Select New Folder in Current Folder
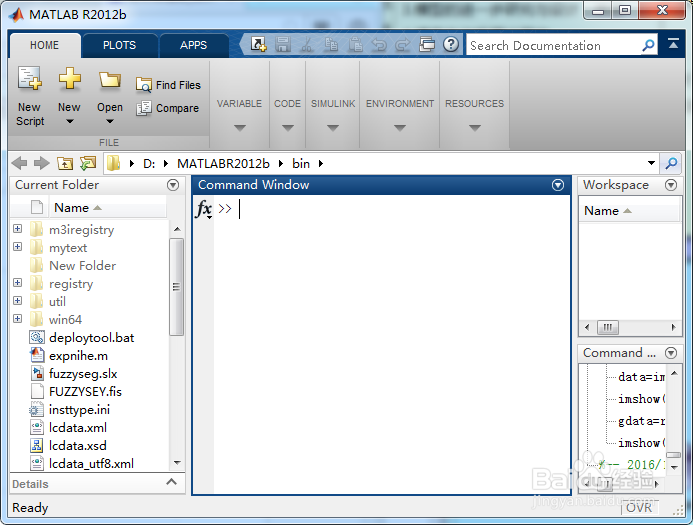This screenshot has width=693, height=525. pos(83,266)
